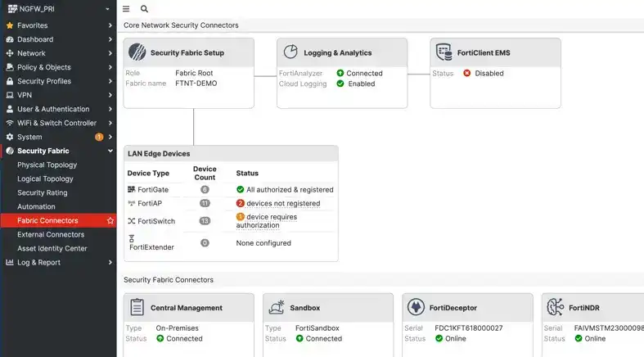Image resolution: width=644 pixels, height=357 pixels.
Task: Click the Sandbox card icon
Action: 277,308
